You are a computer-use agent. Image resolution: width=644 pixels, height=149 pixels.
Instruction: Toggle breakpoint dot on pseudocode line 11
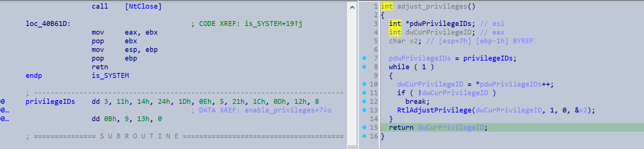[364, 93]
